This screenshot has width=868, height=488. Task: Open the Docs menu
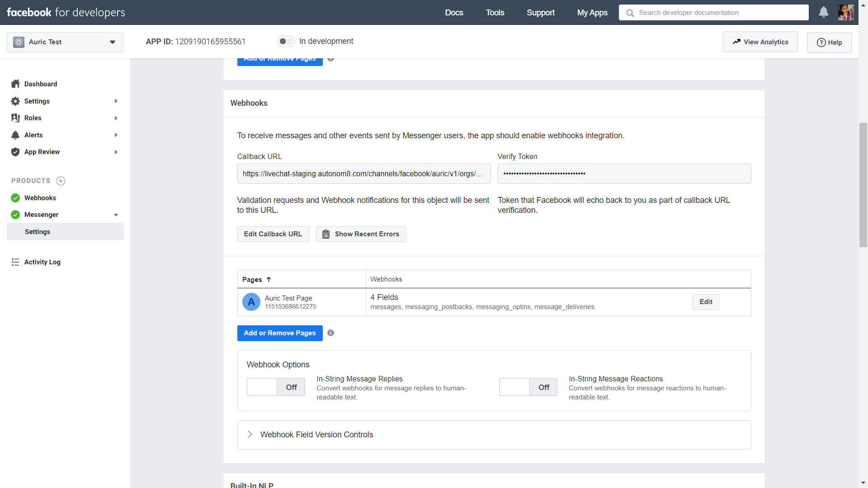pyautogui.click(x=454, y=13)
